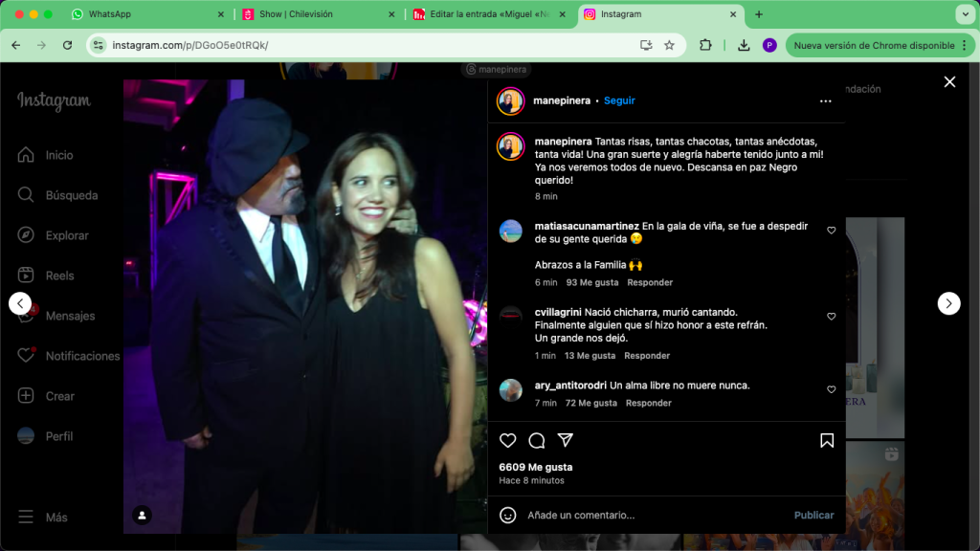Switch to Editar la entrada tab
Viewport: 980px width, 551px height.
tap(489, 13)
